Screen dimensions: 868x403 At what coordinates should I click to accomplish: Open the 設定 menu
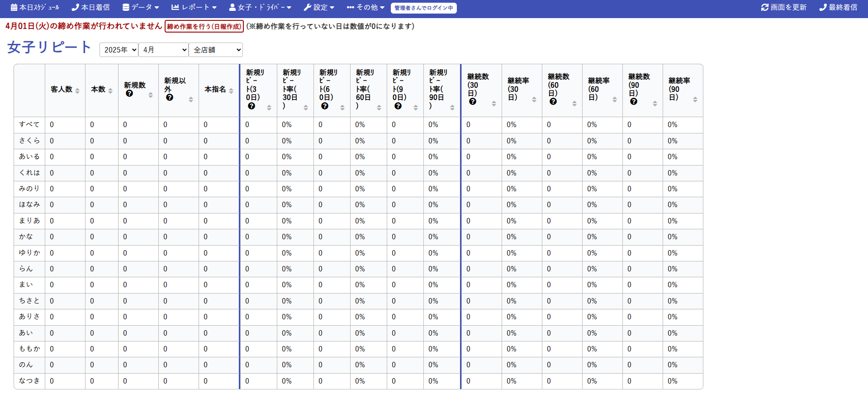pyautogui.click(x=319, y=8)
